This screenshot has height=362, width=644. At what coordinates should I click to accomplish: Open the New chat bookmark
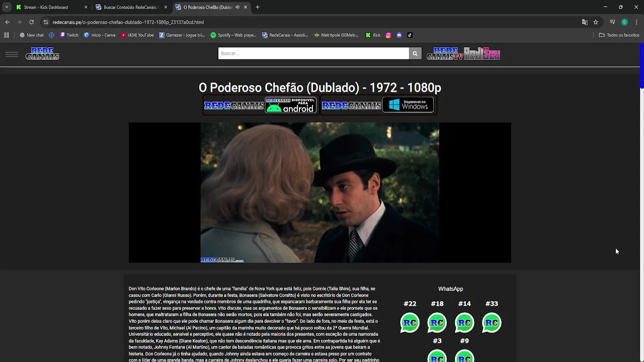pos(32,35)
